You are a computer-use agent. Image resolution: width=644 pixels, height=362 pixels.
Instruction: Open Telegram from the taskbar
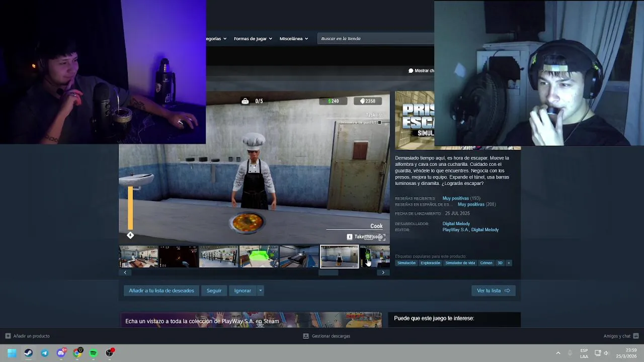point(44,353)
